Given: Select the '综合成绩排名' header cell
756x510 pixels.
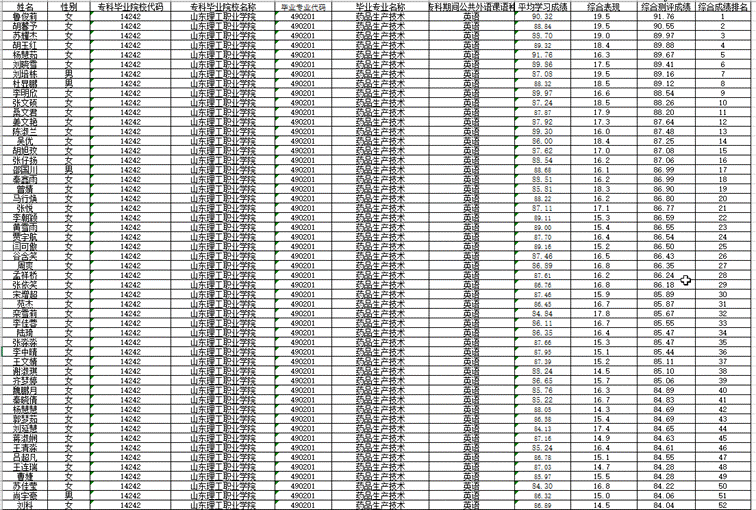Looking at the screenshot, I should click(723, 7).
